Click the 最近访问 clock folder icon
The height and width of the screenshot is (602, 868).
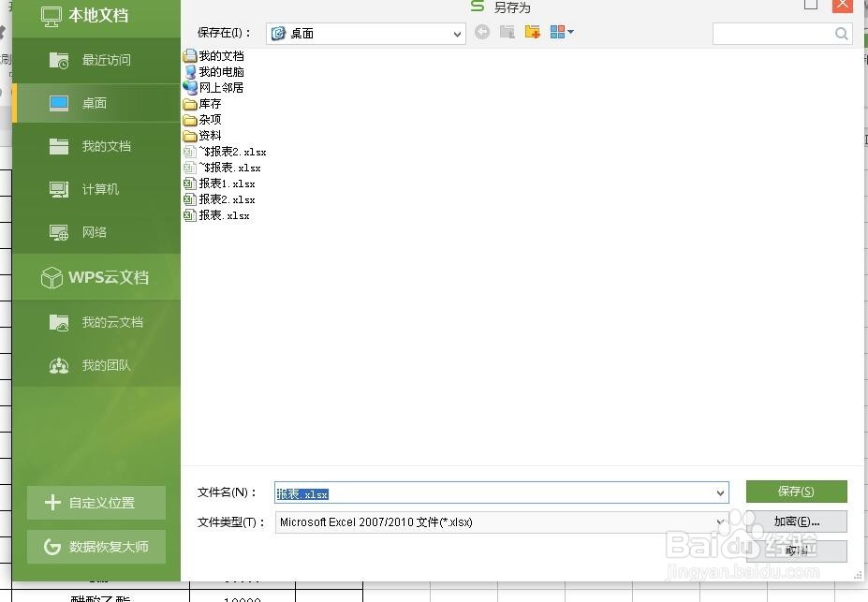[59, 60]
